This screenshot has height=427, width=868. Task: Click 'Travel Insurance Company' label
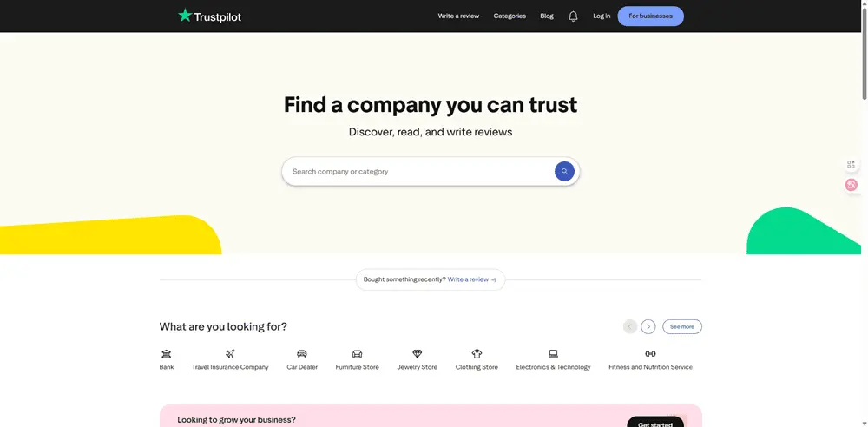[230, 367]
